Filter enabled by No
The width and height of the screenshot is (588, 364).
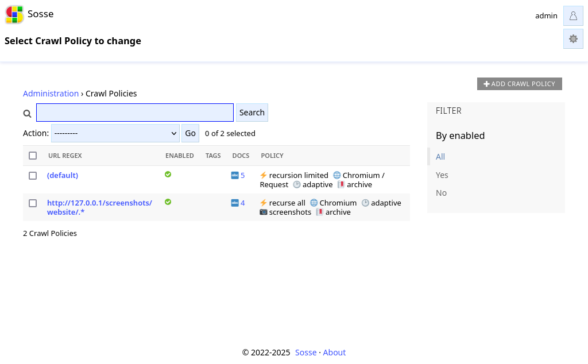pos(441,193)
